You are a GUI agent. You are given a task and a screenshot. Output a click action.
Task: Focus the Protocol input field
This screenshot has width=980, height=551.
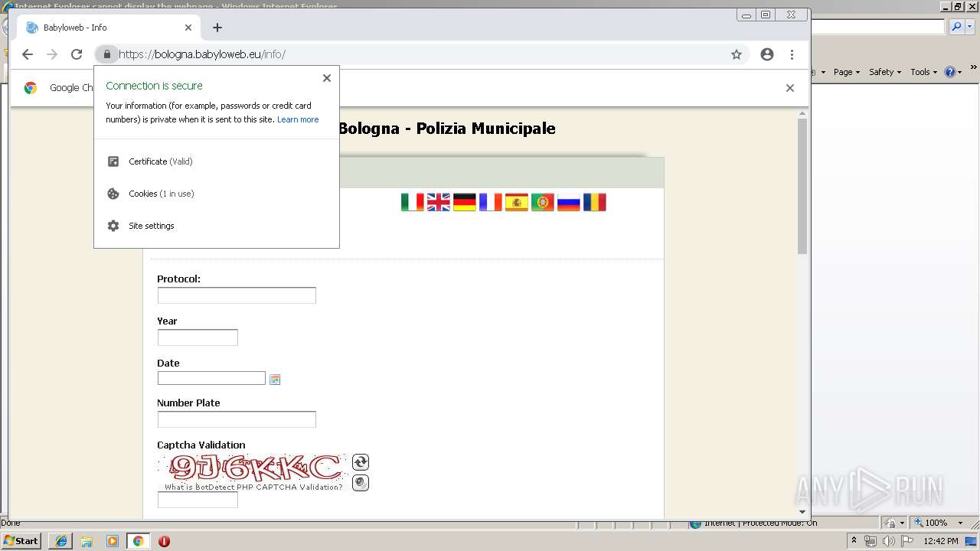[x=237, y=295]
